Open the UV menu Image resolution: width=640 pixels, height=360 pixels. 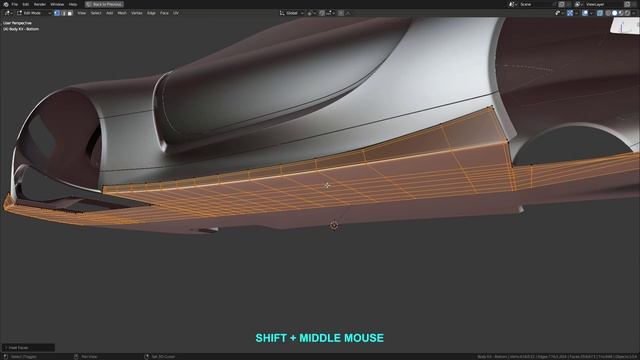pyautogui.click(x=176, y=13)
